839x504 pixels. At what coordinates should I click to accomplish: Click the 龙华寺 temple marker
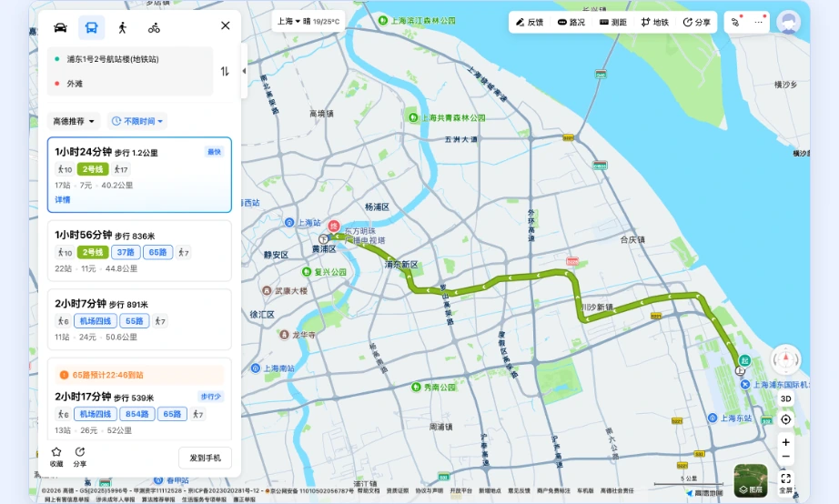coord(284,335)
